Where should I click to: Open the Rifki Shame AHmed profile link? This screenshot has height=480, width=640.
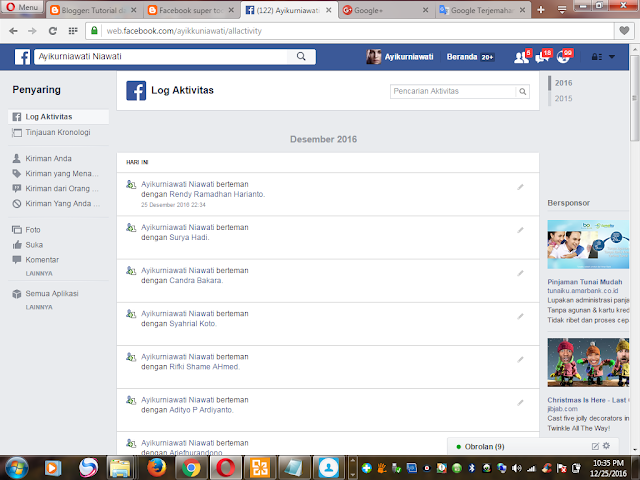(x=204, y=367)
